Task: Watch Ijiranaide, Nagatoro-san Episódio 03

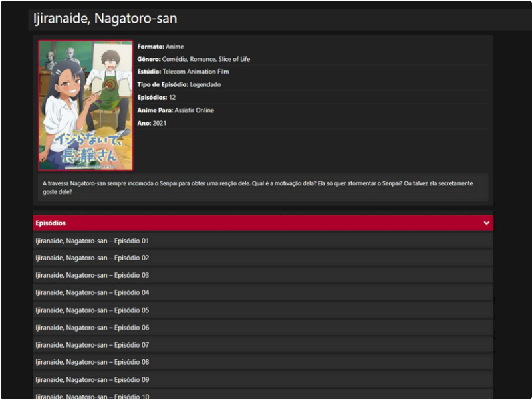Action: (x=92, y=275)
